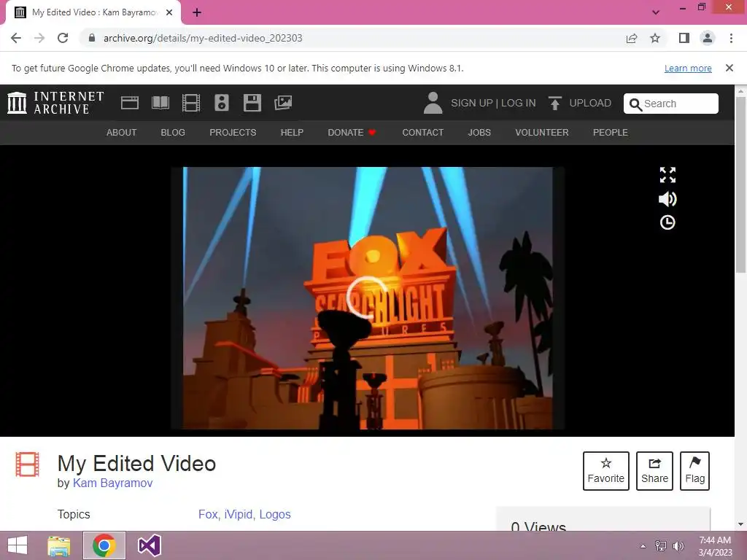Screen dimensions: 747x560
Task: Enter fullscreen on the video player
Action: tap(667, 175)
